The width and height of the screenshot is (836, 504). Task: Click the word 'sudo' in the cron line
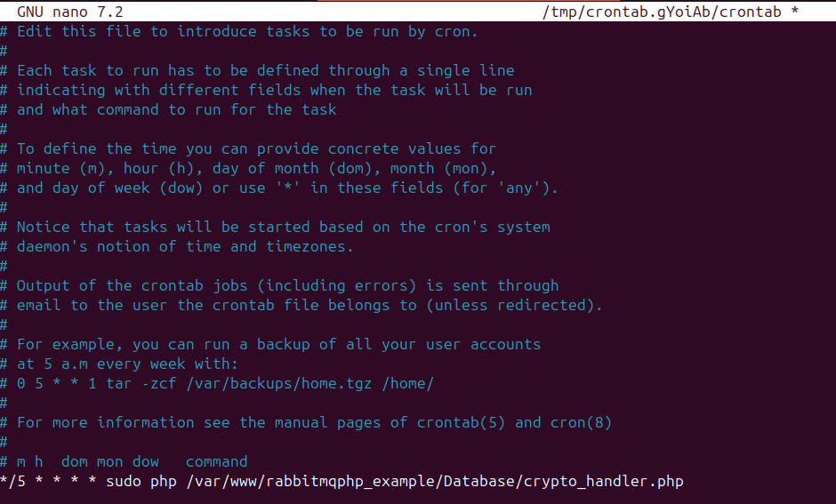[x=124, y=482]
